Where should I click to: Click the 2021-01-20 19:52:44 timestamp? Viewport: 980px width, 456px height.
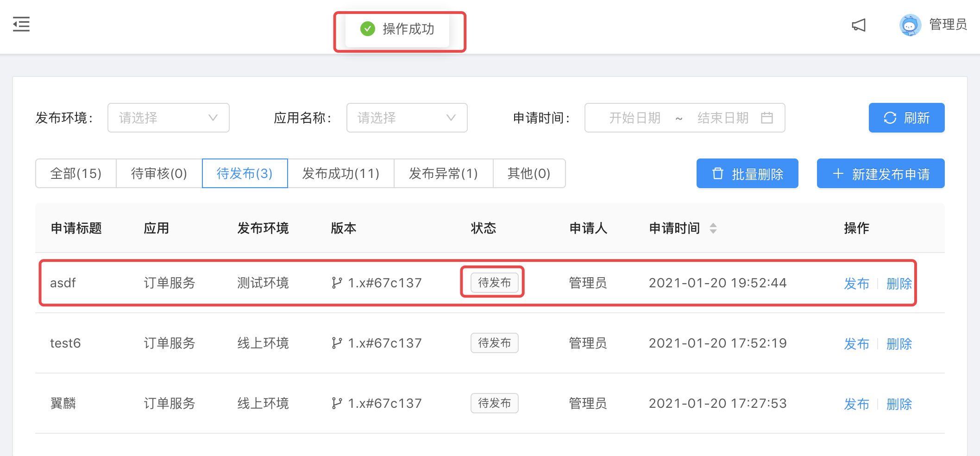[718, 283]
